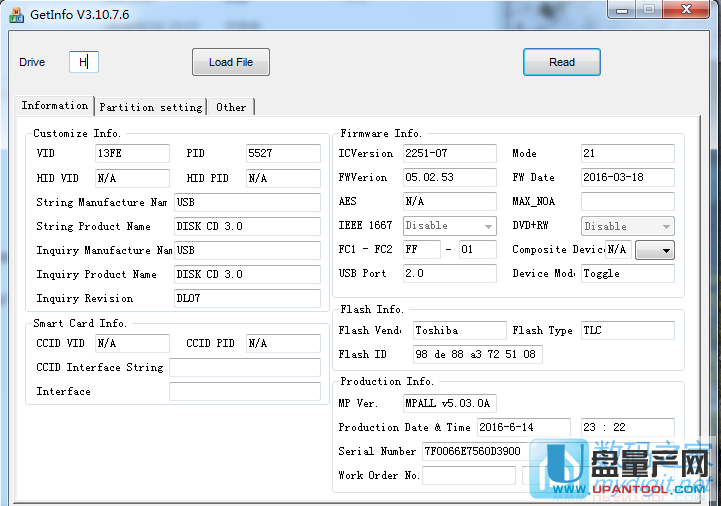
Task: Open the Other tab
Action: (231, 107)
